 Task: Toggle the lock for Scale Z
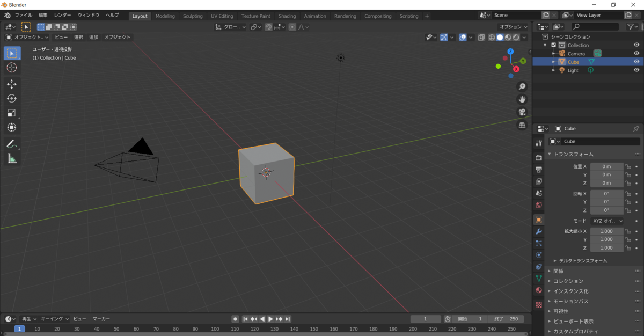pos(628,248)
